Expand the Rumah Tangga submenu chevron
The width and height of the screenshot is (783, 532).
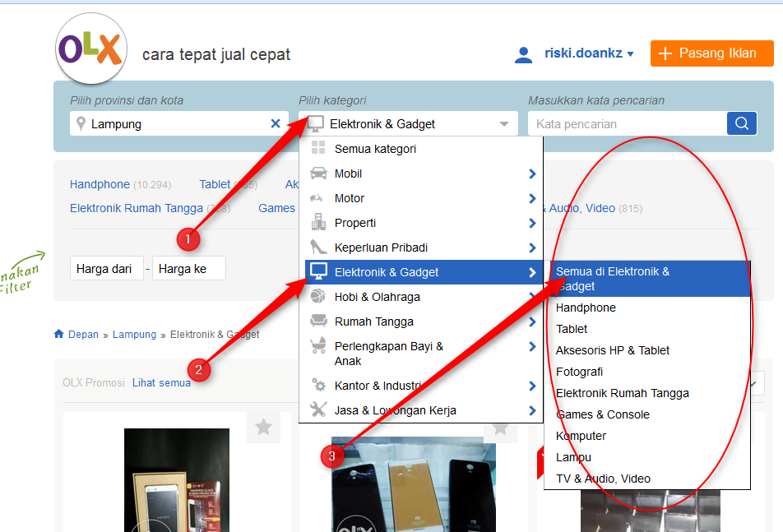(x=532, y=322)
